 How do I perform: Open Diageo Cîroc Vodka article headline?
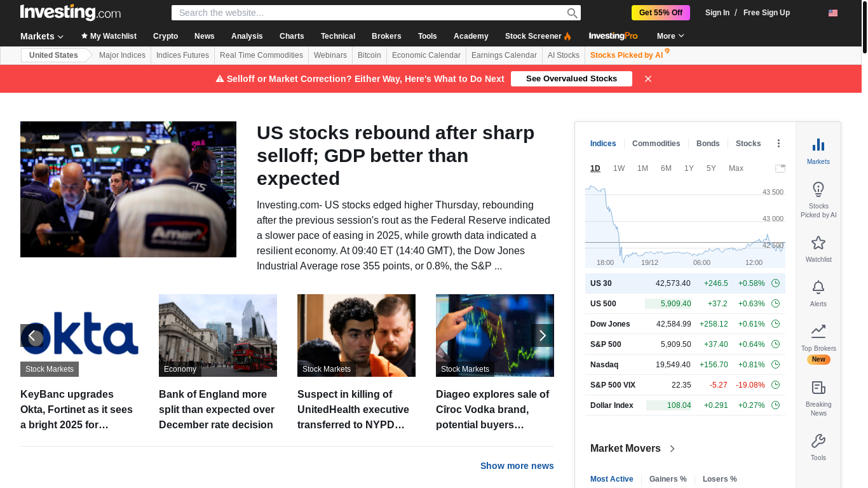tap(492, 409)
